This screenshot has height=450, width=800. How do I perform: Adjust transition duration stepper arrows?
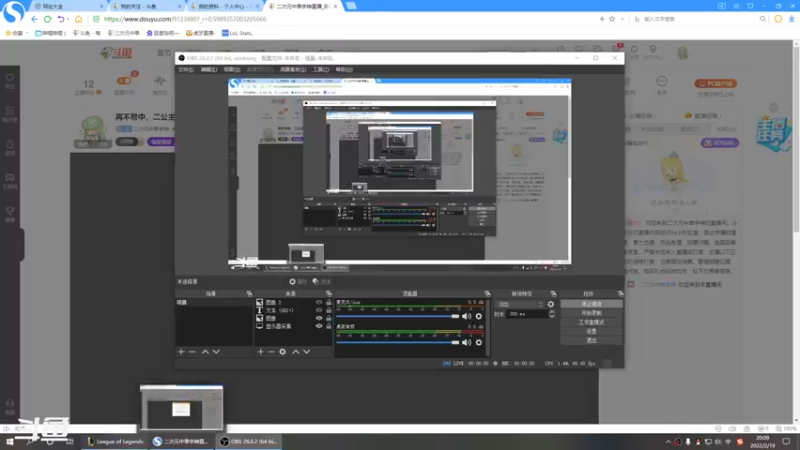552,314
